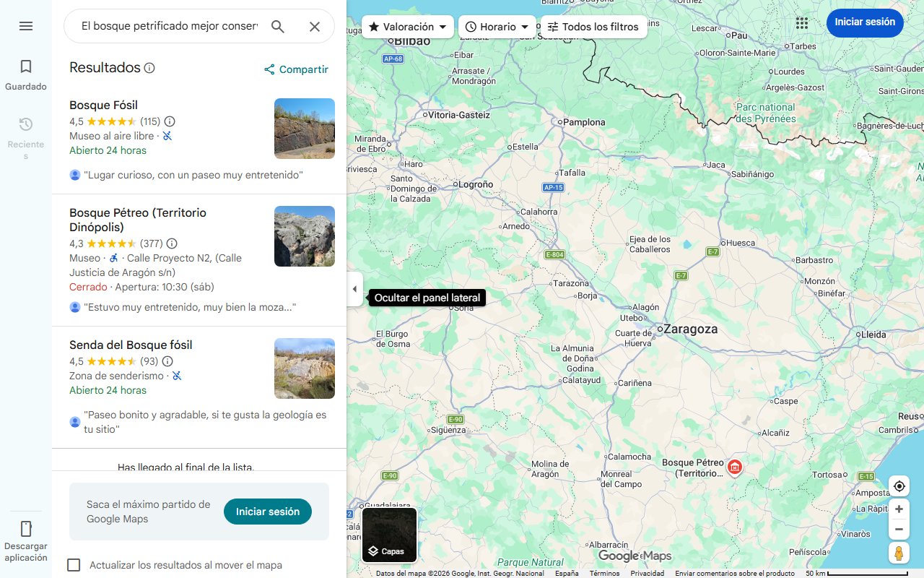Open the Bosque Fósil photo thumbnail
This screenshot has width=924, height=578.
[x=305, y=129]
